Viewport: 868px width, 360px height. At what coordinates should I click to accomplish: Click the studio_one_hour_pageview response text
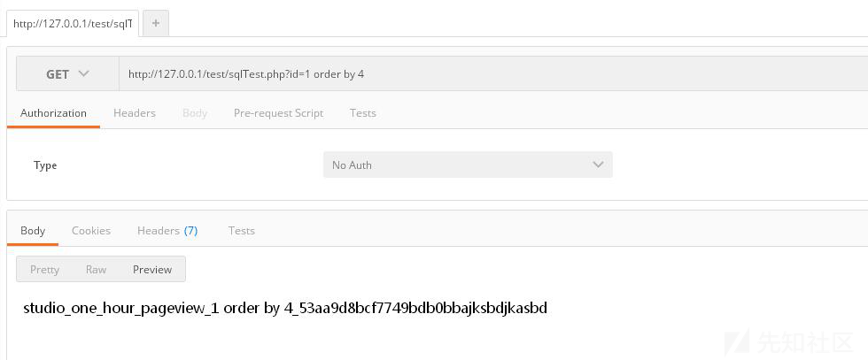285,308
